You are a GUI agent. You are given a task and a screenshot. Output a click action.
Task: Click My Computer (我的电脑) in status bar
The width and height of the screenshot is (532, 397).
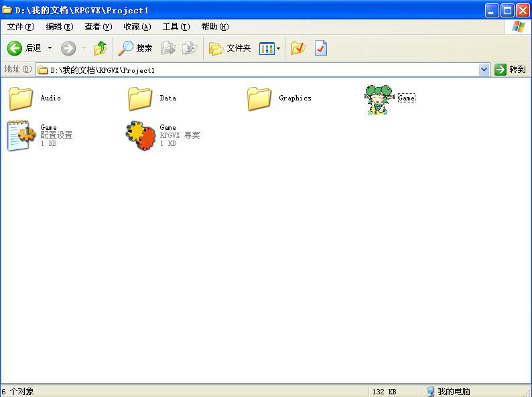click(x=448, y=392)
